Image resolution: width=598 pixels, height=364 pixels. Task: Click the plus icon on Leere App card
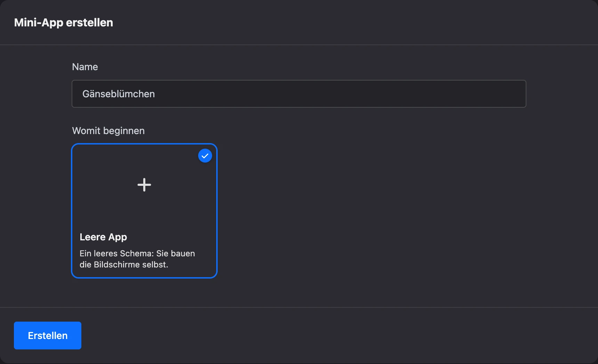pos(144,185)
